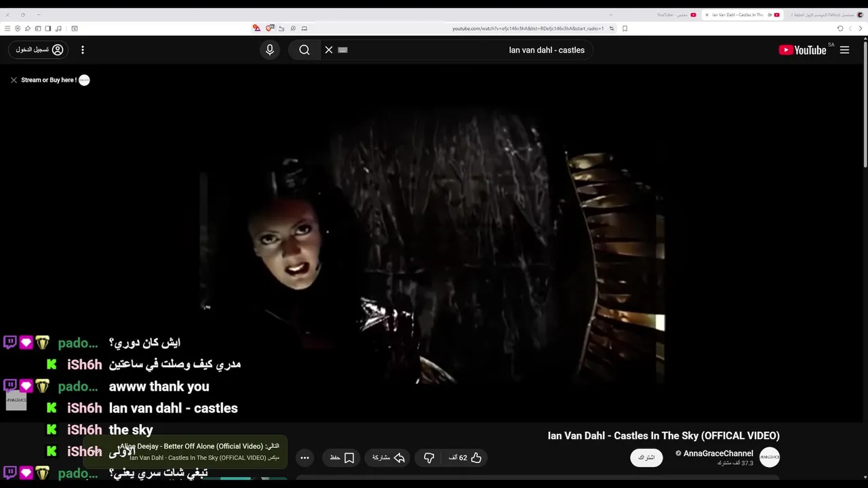Open more actions ellipsis beside the Save button
Screen dimensions: 868x488
coord(304,457)
